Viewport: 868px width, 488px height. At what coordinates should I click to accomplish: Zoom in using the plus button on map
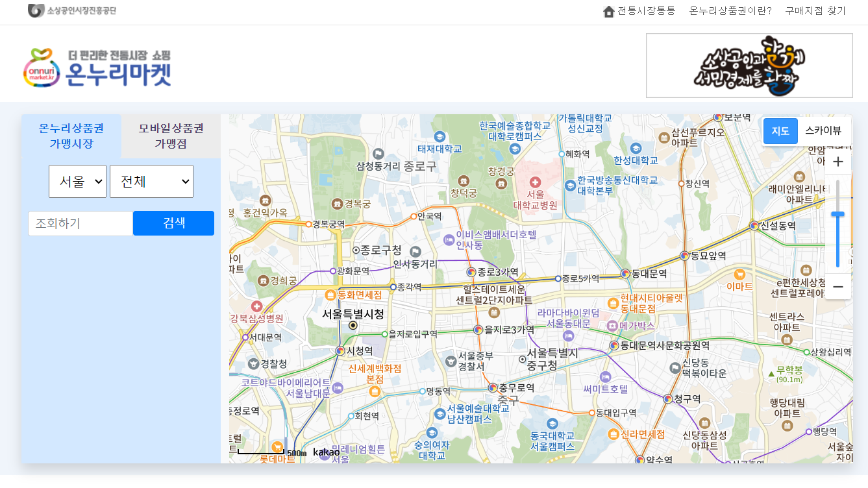(x=837, y=161)
